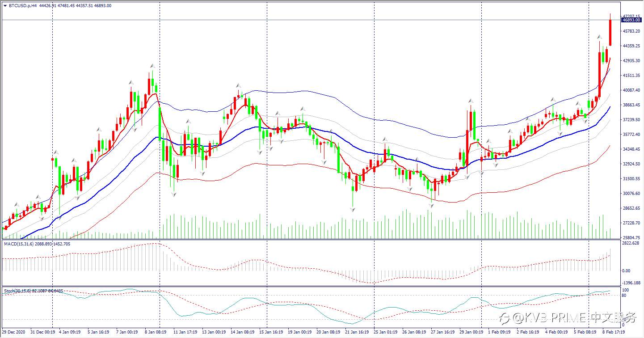Screen dimensions: 644x338
Task: Click the 15 Jan 16:19 time label
Action: (x=271, y=332)
